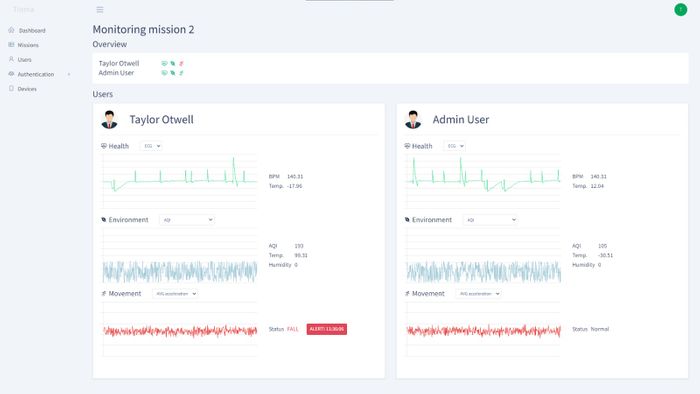
Task: Open Taylor Otwell's Environment AQI dropdown
Action: point(187,220)
